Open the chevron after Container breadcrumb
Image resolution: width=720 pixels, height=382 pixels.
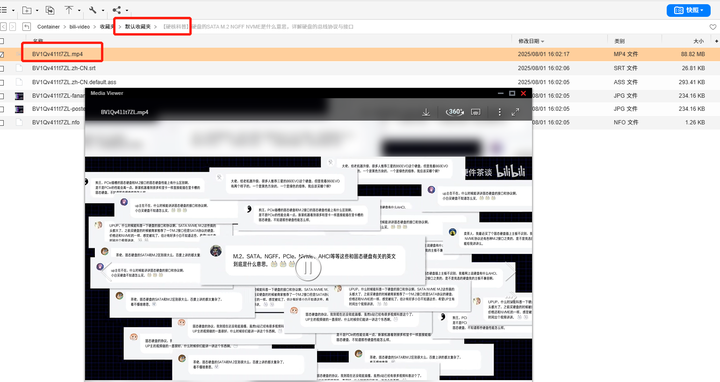coord(64,27)
